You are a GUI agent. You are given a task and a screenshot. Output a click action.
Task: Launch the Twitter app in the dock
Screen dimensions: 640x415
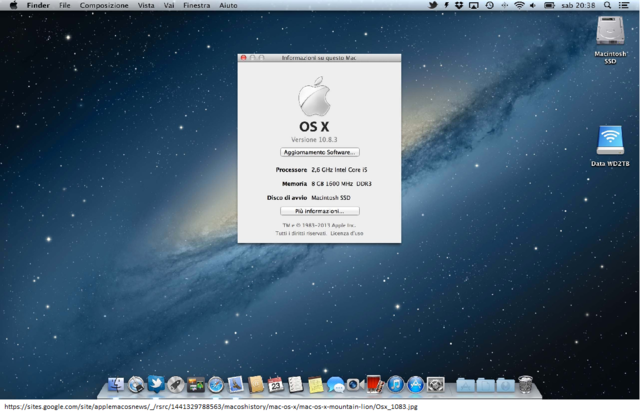(x=156, y=384)
